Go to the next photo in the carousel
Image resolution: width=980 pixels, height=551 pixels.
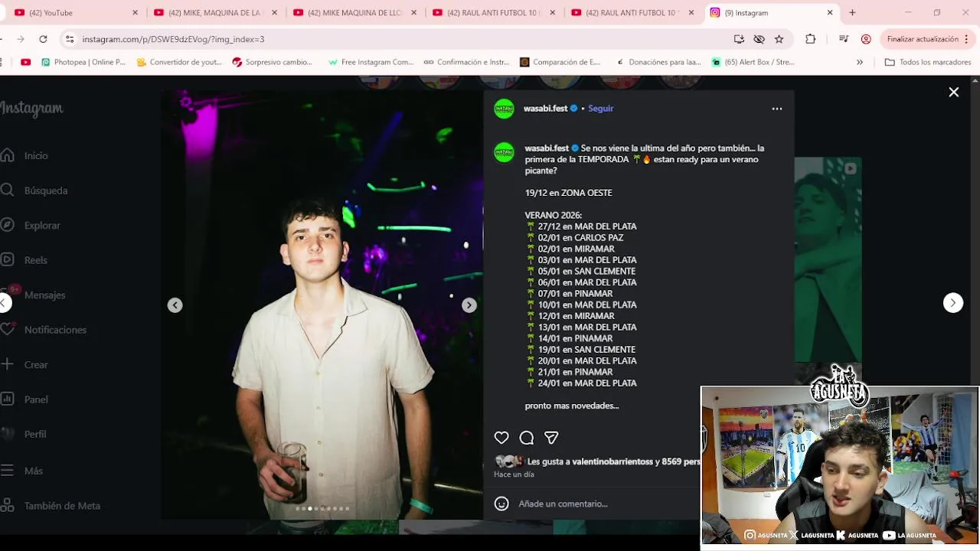point(469,305)
